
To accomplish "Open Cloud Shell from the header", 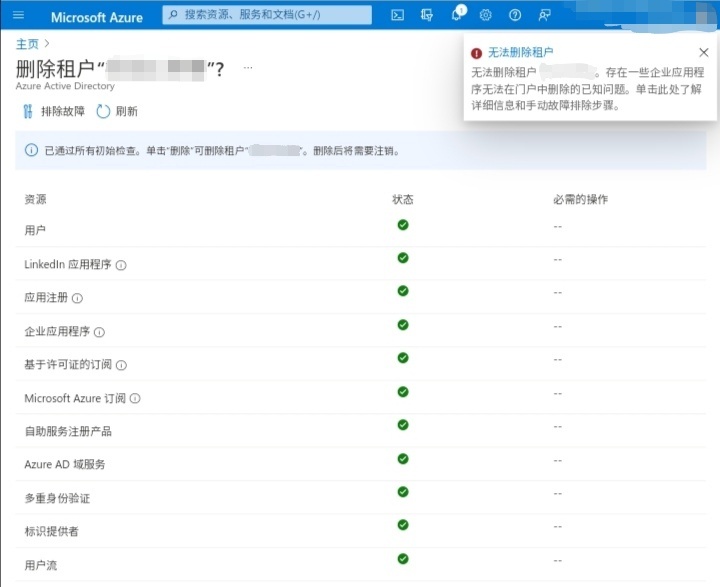I will coord(397,15).
